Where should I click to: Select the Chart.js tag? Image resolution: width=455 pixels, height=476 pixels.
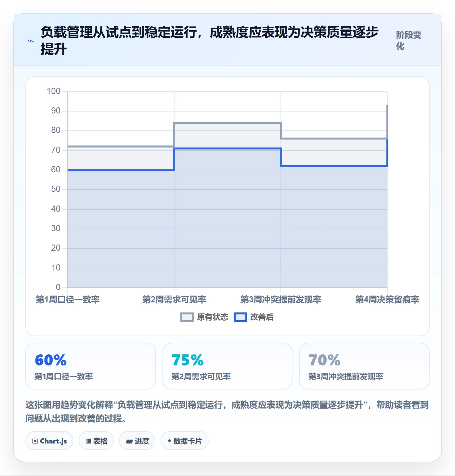(x=49, y=441)
